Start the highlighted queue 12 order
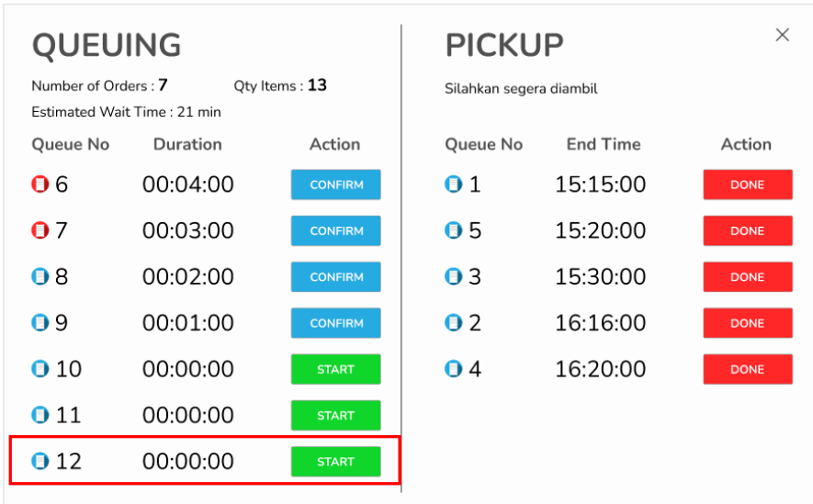Image resolution: width=813 pixels, height=504 pixels. click(336, 462)
